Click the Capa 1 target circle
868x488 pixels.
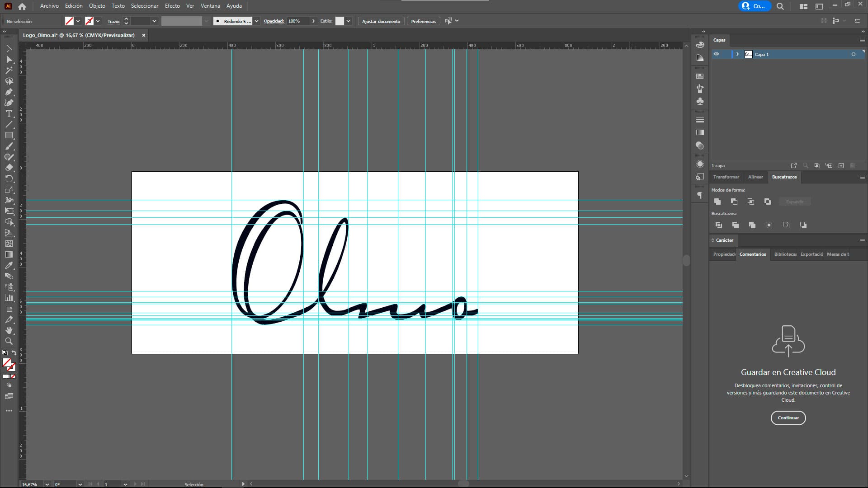(853, 54)
